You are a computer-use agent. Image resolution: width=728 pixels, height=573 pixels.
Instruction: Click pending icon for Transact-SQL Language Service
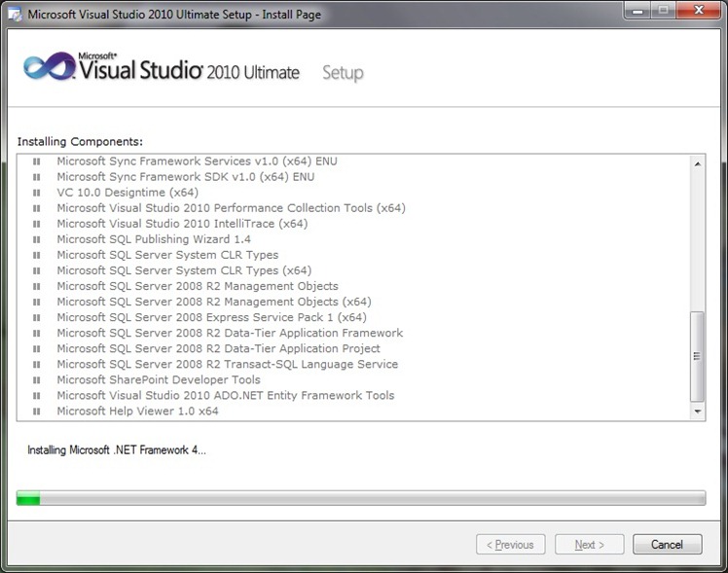(x=37, y=365)
